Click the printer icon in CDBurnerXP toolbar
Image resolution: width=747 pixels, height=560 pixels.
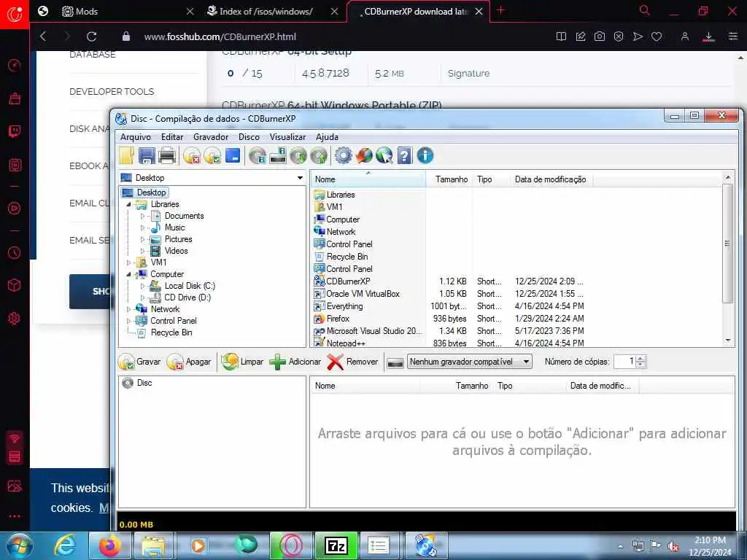click(167, 156)
